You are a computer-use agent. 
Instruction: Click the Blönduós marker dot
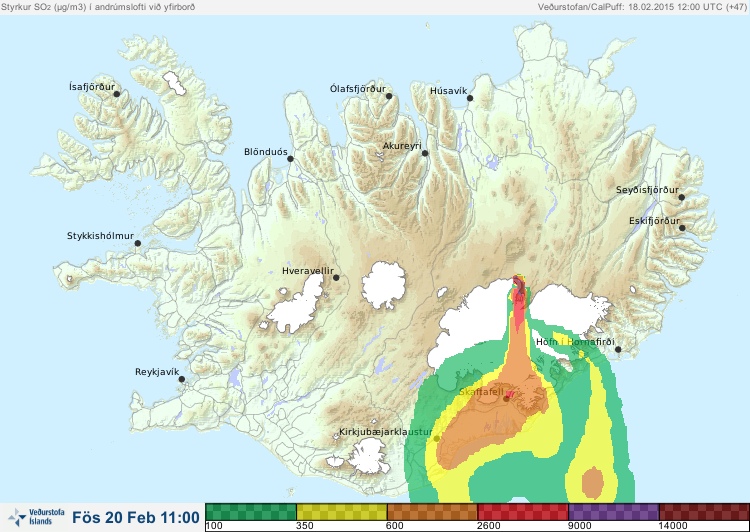pyautogui.click(x=290, y=159)
